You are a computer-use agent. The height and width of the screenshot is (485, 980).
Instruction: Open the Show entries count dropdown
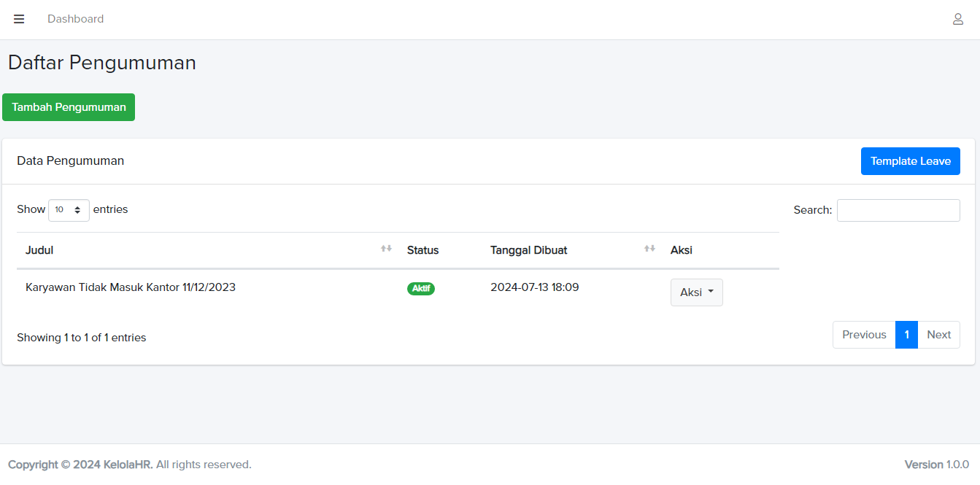tap(69, 210)
